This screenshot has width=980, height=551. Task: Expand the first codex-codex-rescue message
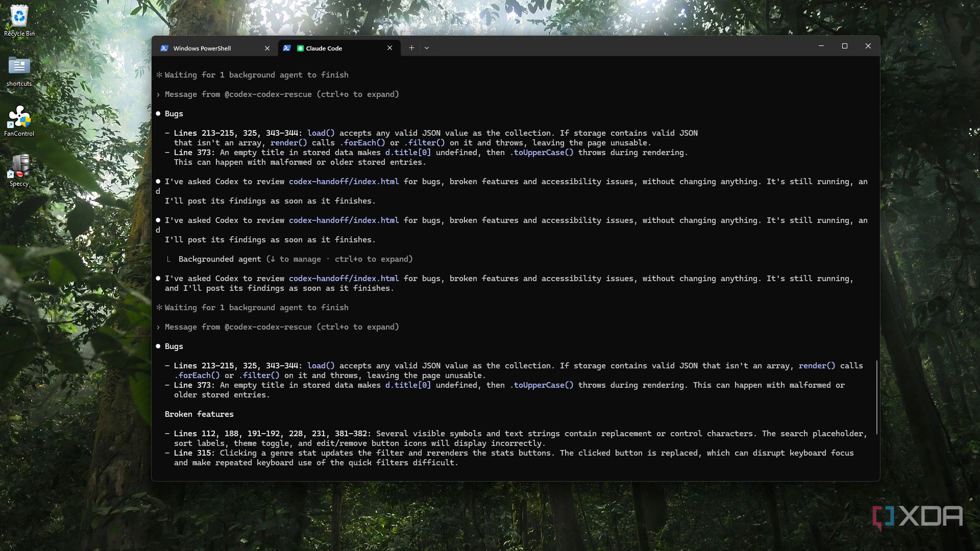(x=277, y=94)
